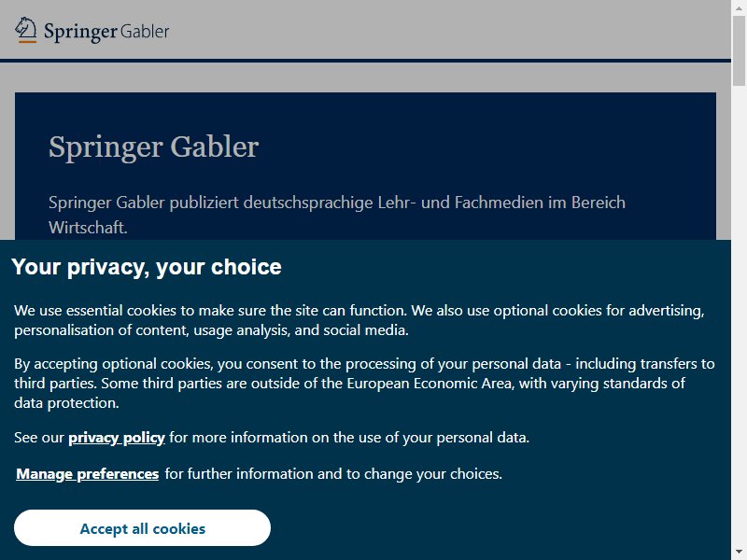The image size is (747, 560).
Task: Click 'for further information and to change your choices'
Action: click(333, 474)
